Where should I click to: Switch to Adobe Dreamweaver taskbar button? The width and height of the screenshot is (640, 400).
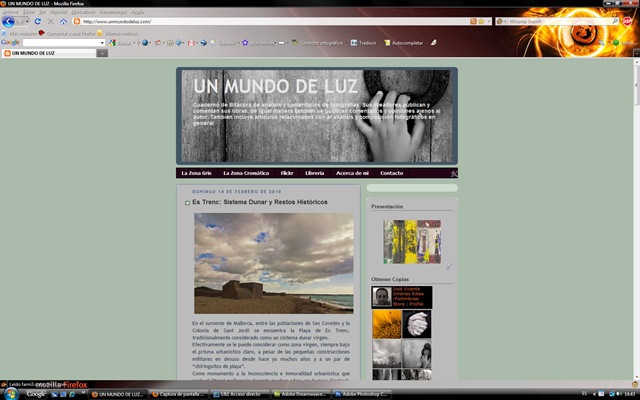[x=301, y=394]
